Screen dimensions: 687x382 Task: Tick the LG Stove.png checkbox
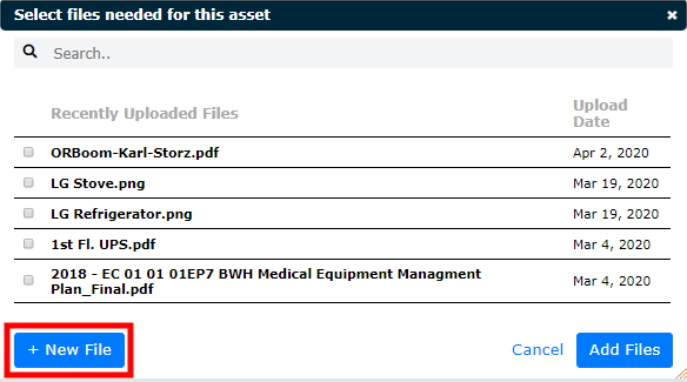tap(28, 183)
